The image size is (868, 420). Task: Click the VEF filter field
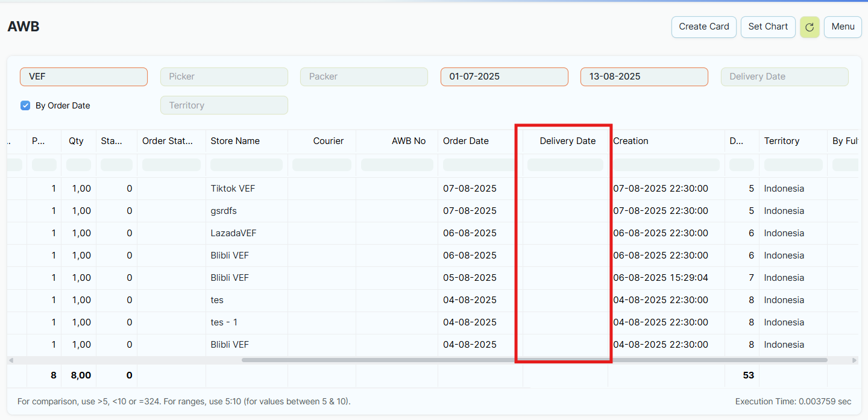tap(84, 77)
